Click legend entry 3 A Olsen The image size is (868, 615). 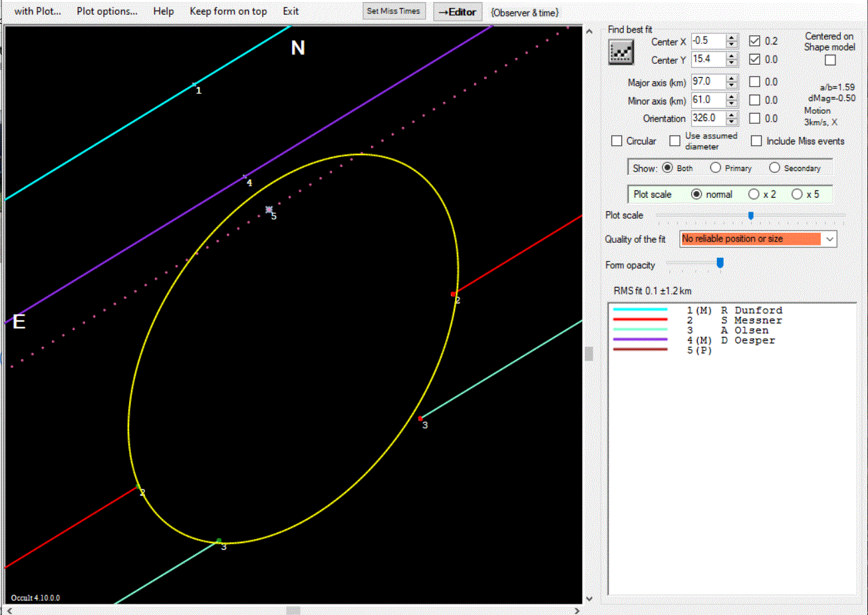point(728,330)
